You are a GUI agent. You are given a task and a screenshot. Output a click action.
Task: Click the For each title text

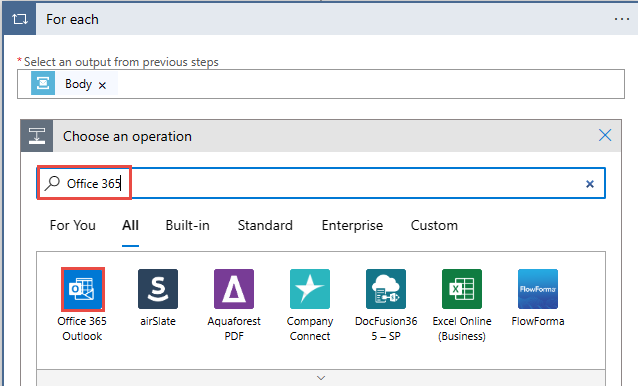(x=72, y=19)
